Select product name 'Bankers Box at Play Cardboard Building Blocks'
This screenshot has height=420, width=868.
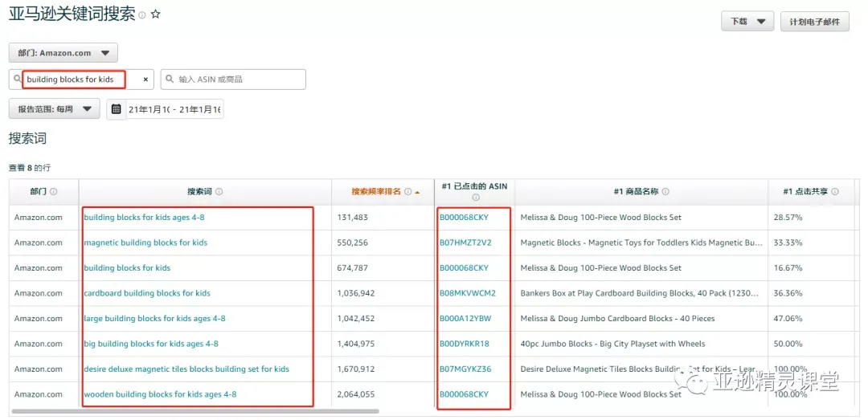tap(641, 293)
